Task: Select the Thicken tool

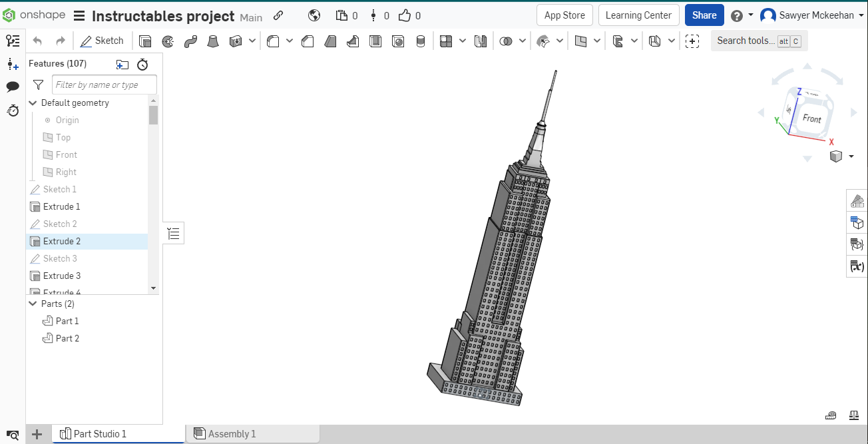Action: (x=236, y=41)
